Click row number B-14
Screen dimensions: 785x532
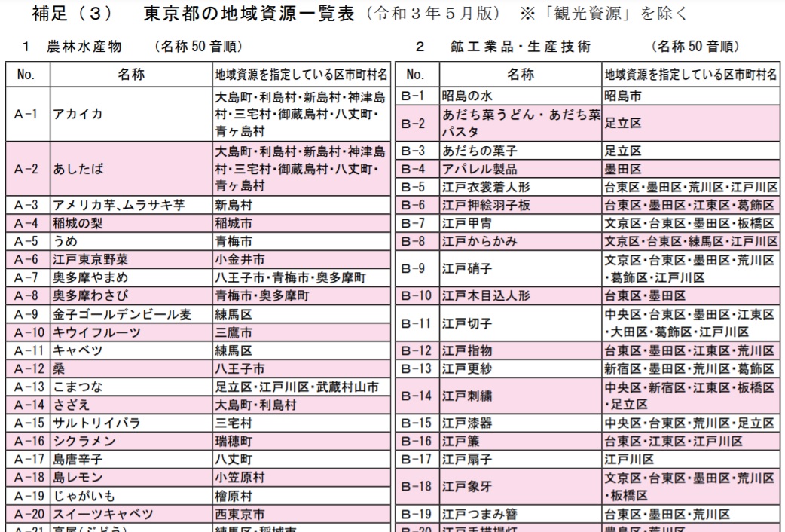point(416,396)
